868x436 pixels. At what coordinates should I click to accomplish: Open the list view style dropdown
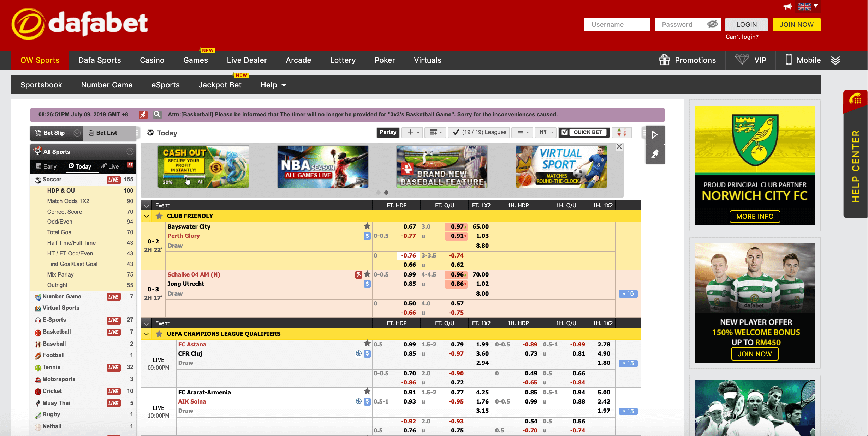click(x=523, y=132)
